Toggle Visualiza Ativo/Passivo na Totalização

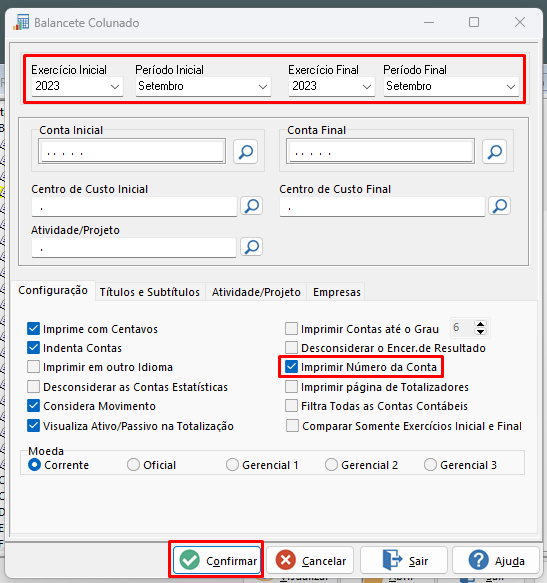pyautogui.click(x=33, y=426)
